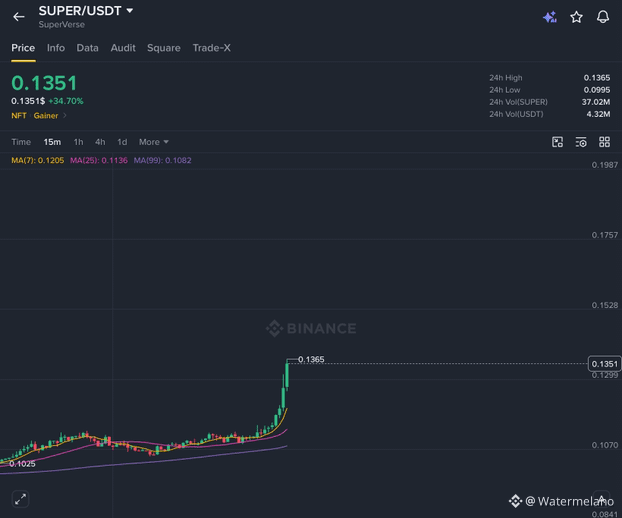Select the 15m timeframe

coord(52,142)
